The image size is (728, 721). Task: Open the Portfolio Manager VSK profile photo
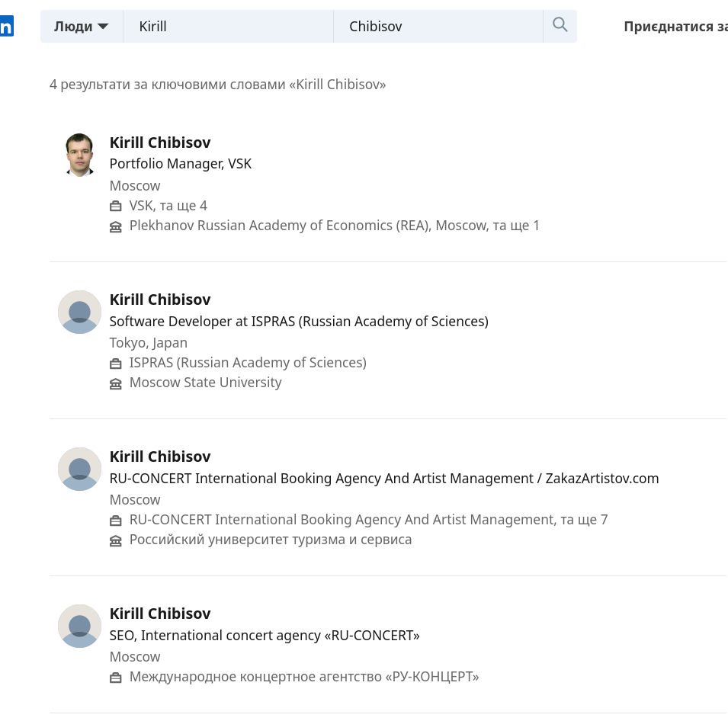pyautogui.click(x=79, y=155)
